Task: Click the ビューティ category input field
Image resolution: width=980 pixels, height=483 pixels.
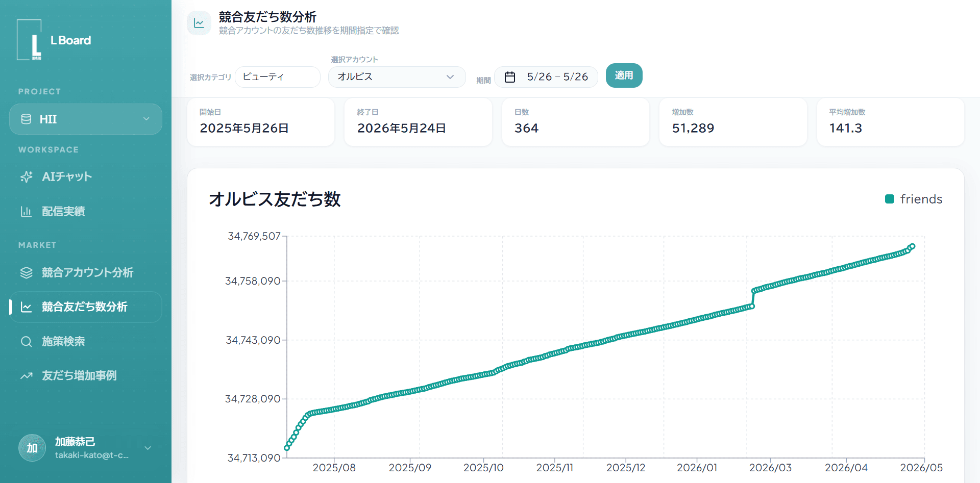Action: [x=278, y=77]
